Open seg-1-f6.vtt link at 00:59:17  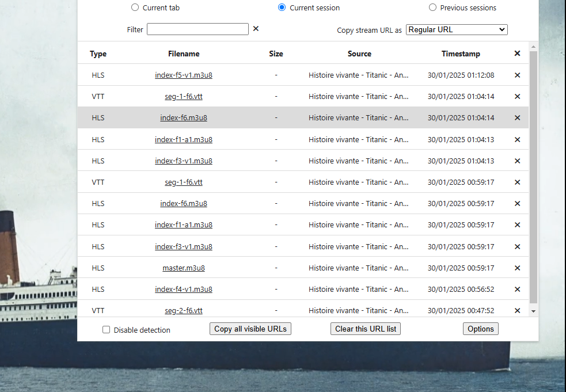[184, 182]
